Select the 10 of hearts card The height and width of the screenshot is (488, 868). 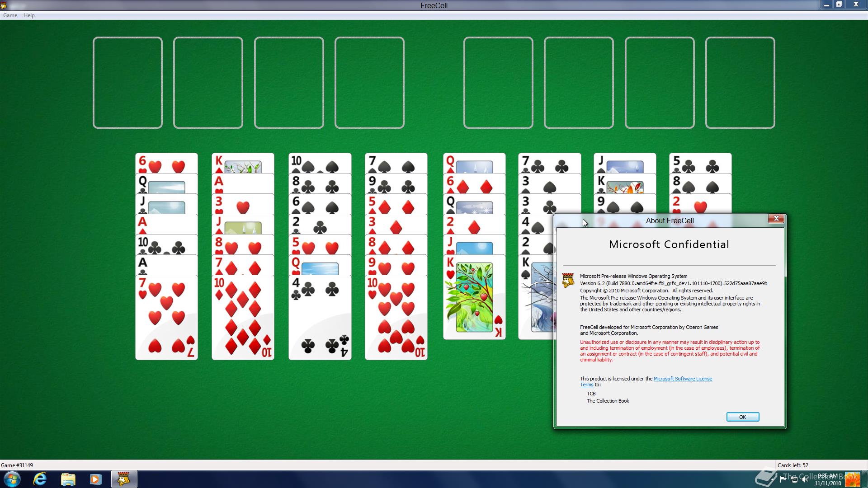click(x=396, y=316)
